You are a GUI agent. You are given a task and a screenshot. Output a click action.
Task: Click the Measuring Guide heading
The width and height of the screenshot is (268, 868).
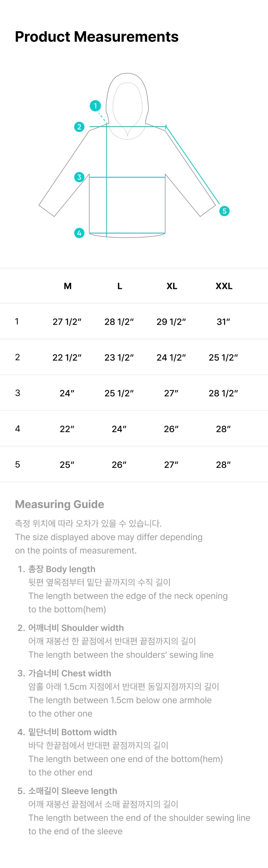60,504
